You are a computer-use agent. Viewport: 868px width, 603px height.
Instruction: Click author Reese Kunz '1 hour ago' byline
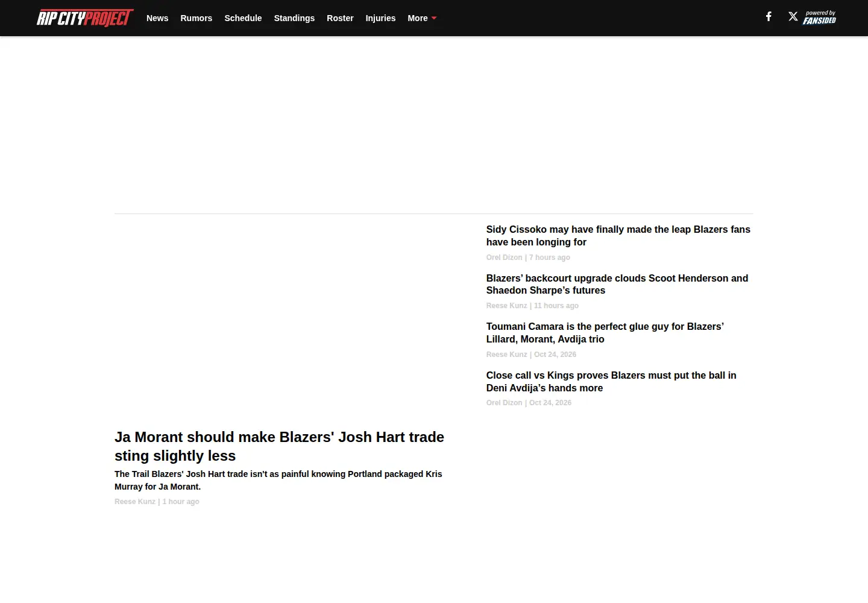pos(157,502)
